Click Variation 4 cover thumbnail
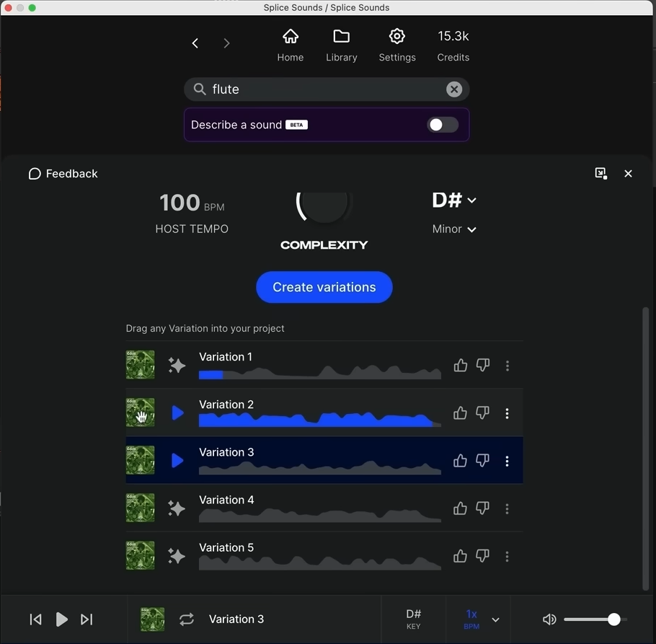Screen dimensions: 656x644 click(x=140, y=508)
